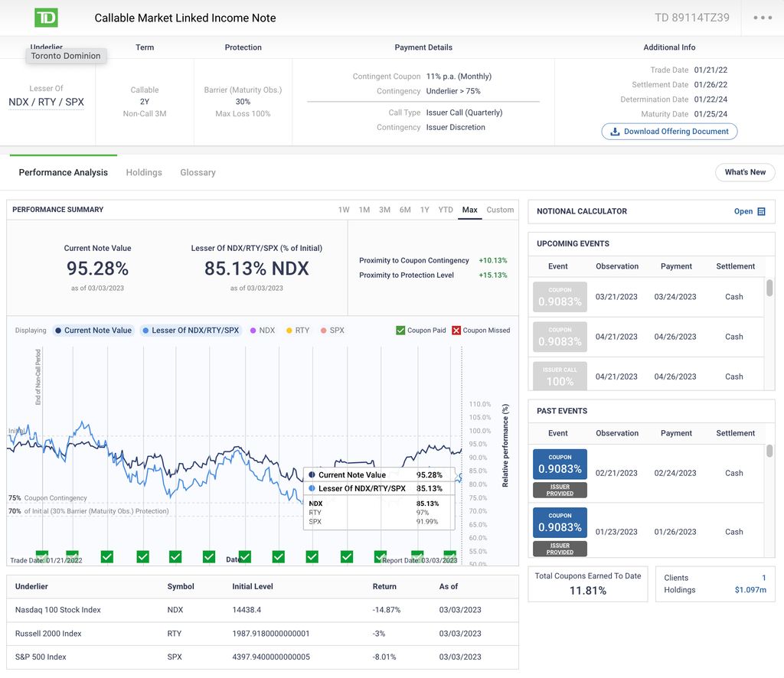Click the upcoming 03/21/2023 coupon badge
Image resolution: width=784 pixels, height=678 pixels.
click(x=560, y=297)
